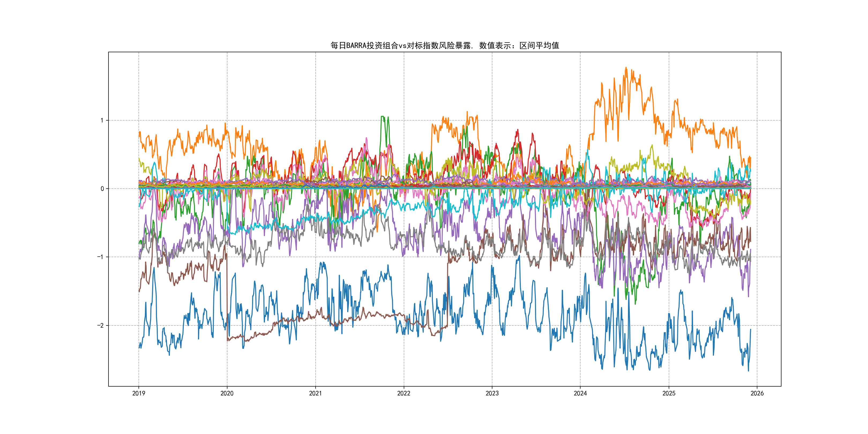Click the 2022 x-axis label
Screen dimensions: 868x434
click(404, 393)
